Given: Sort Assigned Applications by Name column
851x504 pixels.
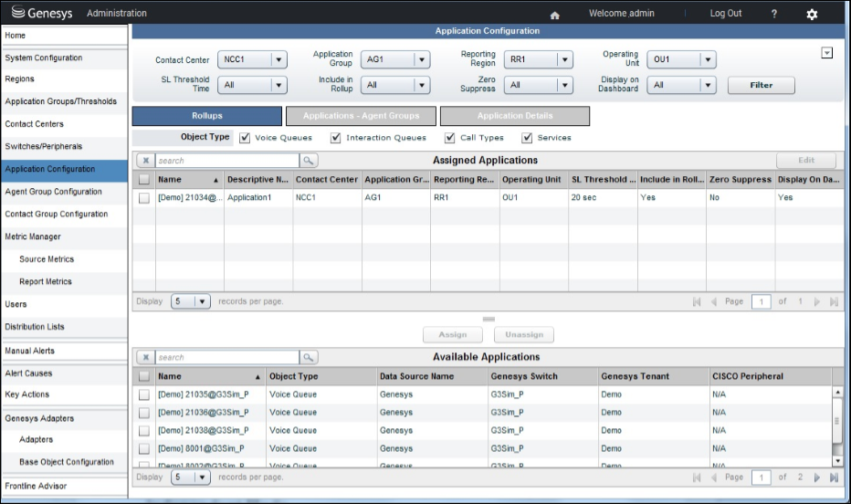Looking at the screenshot, I should pos(188,180).
